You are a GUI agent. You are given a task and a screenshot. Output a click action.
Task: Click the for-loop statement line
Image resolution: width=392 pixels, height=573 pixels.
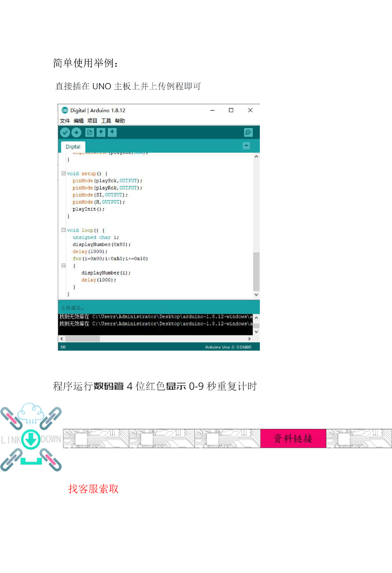[x=110, y=258]
